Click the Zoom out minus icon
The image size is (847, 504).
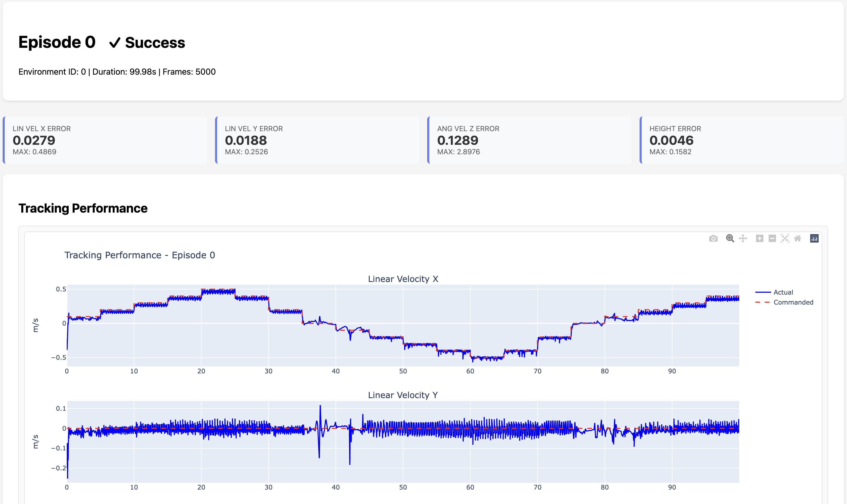pos(772,238)
